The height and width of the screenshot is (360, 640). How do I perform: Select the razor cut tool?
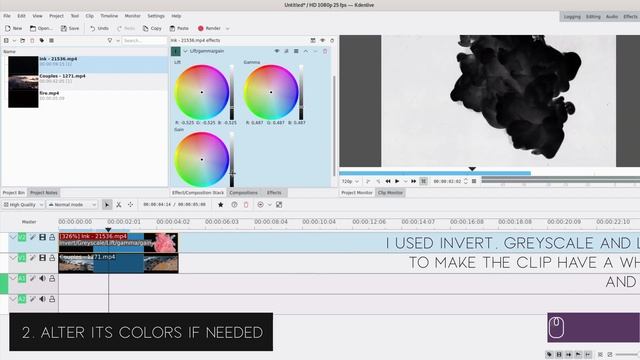(x=119, y=204)
